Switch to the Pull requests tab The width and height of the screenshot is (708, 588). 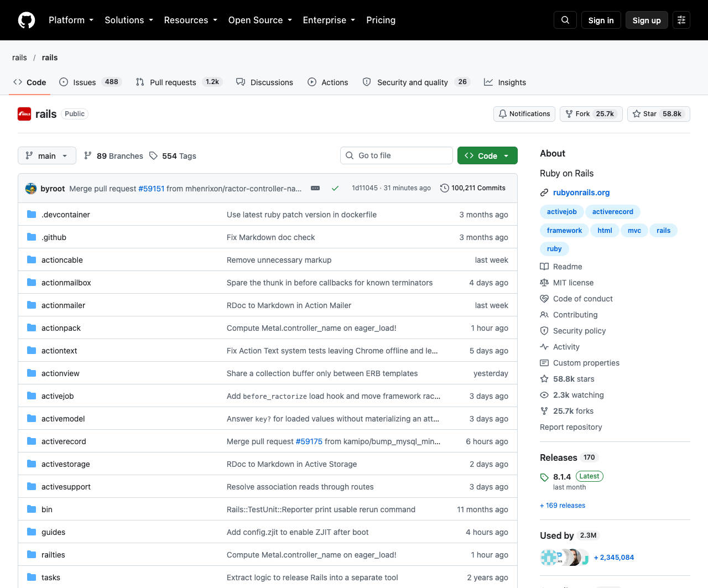click(179, 82)
